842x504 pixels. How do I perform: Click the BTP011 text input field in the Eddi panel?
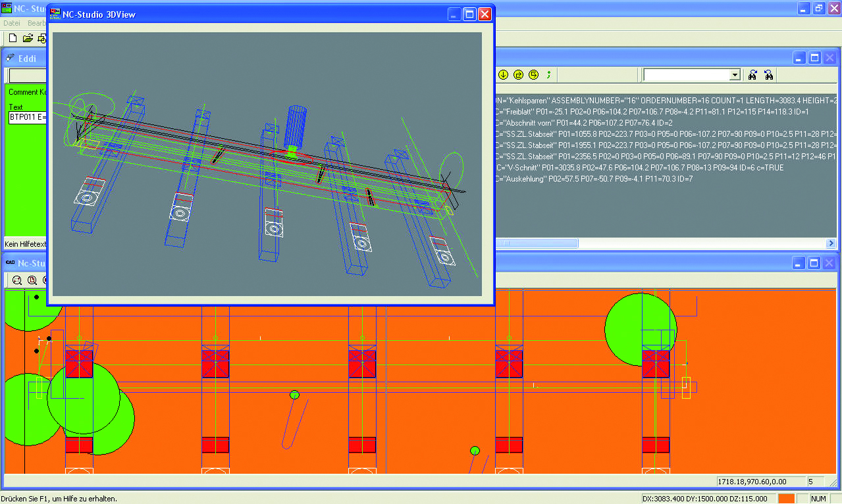pyautogui.click(x=26, y=116)
